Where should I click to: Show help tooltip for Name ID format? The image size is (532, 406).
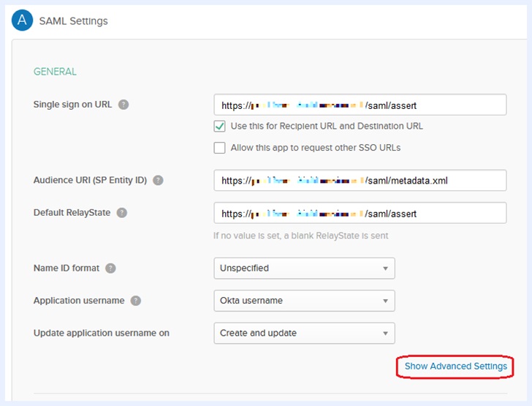110,268
